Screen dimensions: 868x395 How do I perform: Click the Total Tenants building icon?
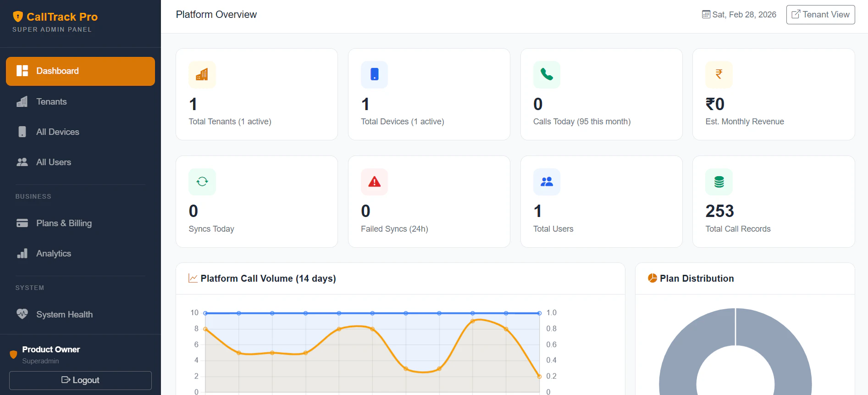pos(202,74)
